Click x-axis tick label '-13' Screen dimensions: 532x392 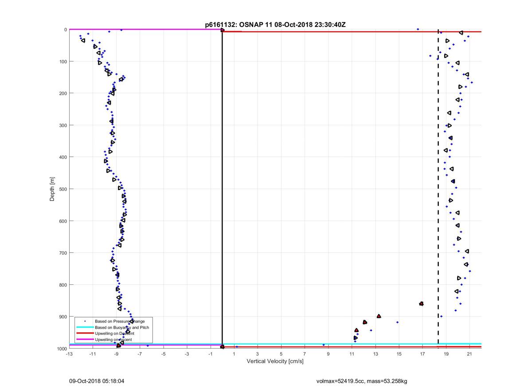(69, 354)
